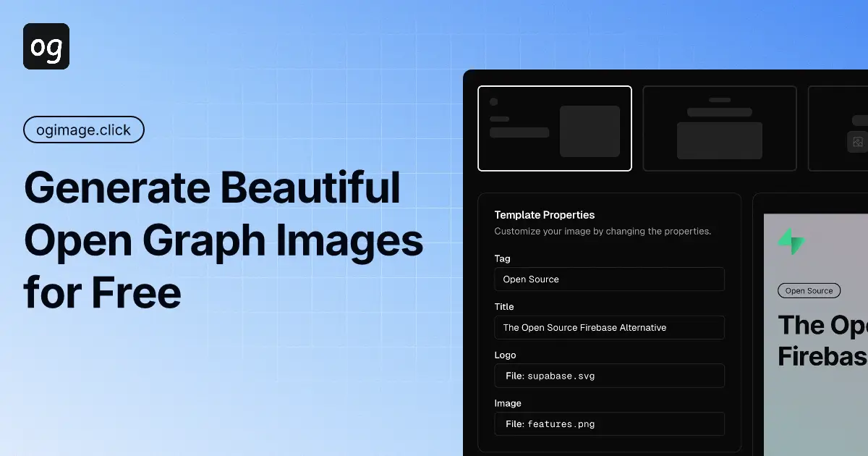The image size is (868, 456).
Task: Click the small tag pill shape in the first template
Action: pos(500,118)
